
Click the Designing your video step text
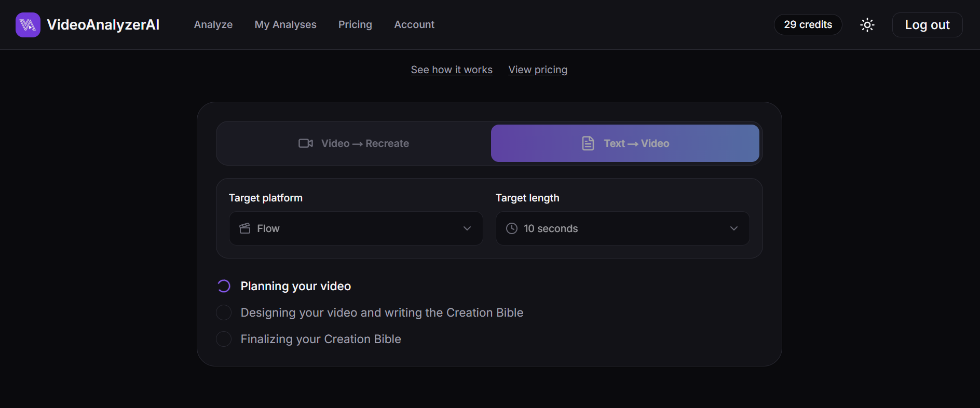click(x=382, y=312)
